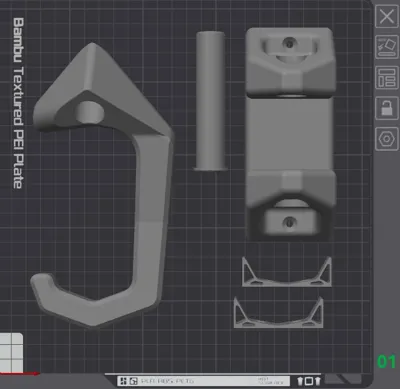Click the right bucket icon in bottom bar

coord(317,381)
